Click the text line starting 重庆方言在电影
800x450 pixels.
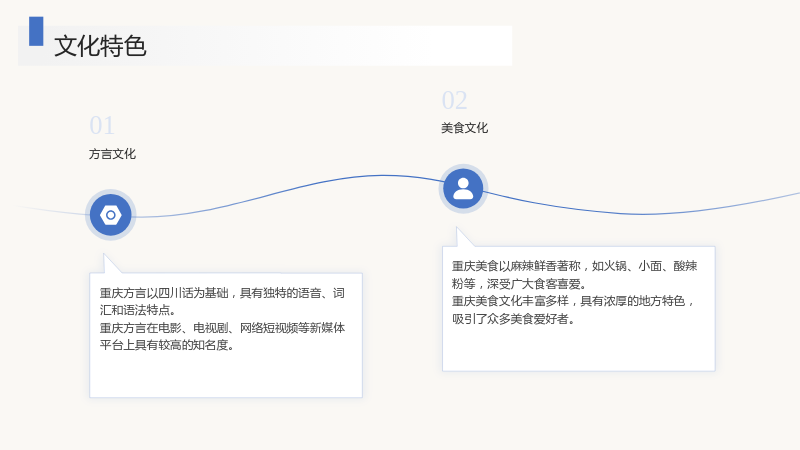click(x=222, y=328)
